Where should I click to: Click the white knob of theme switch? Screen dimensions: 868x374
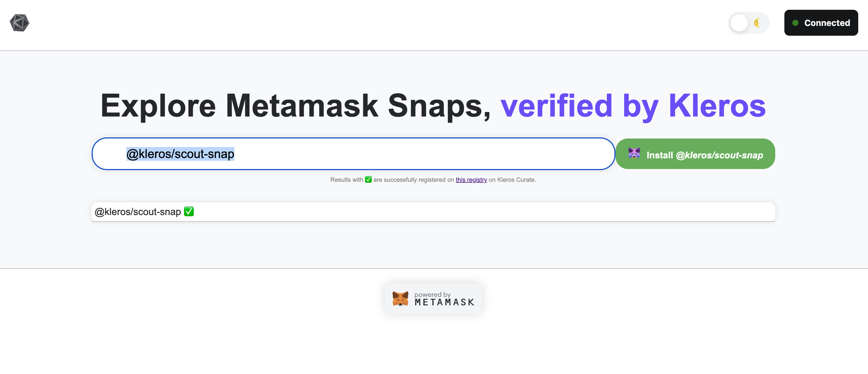click(739, 23)
